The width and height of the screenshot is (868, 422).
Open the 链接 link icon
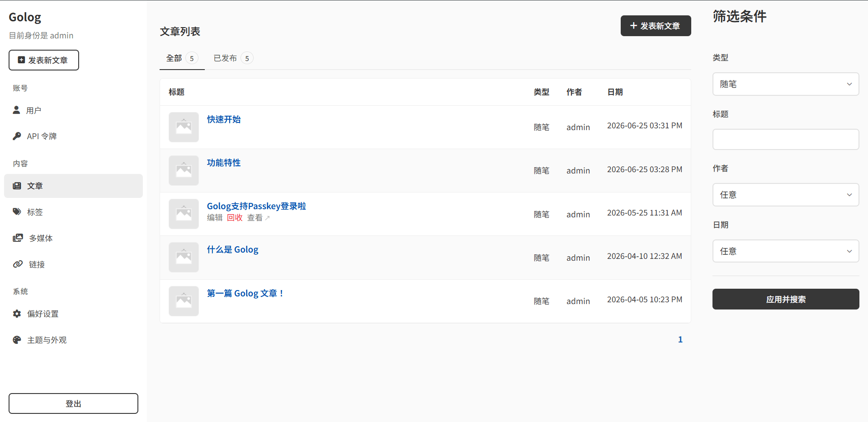(x=18, y=264)
